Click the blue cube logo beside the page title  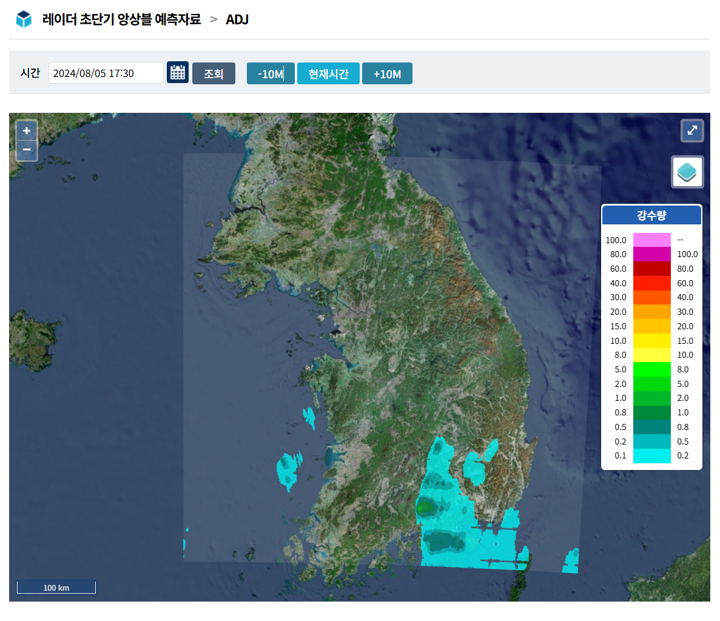(24, 19)
